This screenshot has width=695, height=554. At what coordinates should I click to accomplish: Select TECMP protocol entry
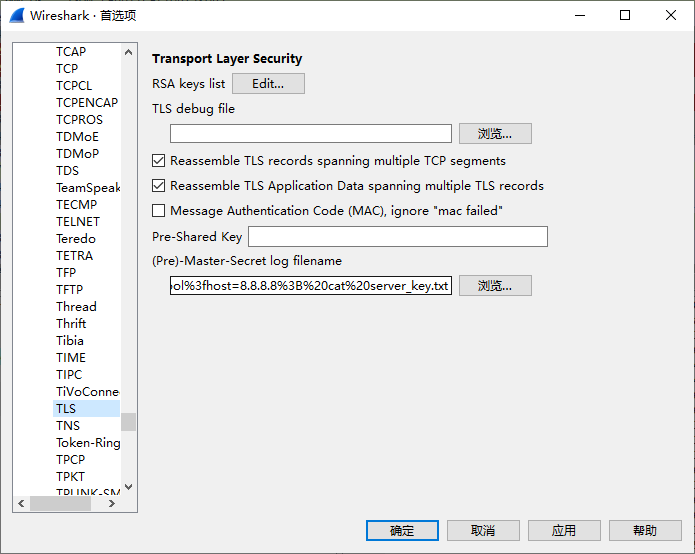pos(76,205)
